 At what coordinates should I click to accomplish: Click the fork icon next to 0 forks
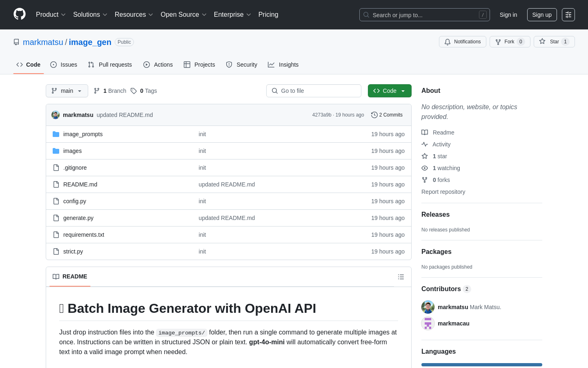[x=425, y=180]
